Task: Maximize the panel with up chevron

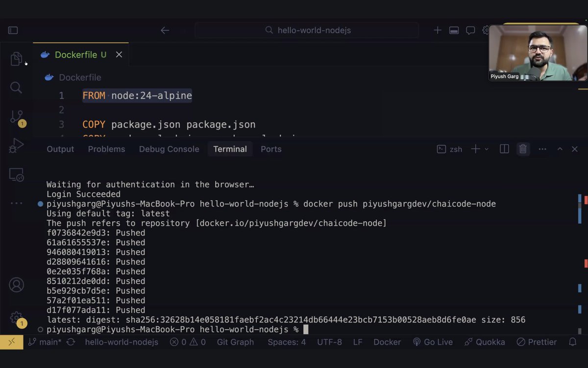Action: (560, 149)
